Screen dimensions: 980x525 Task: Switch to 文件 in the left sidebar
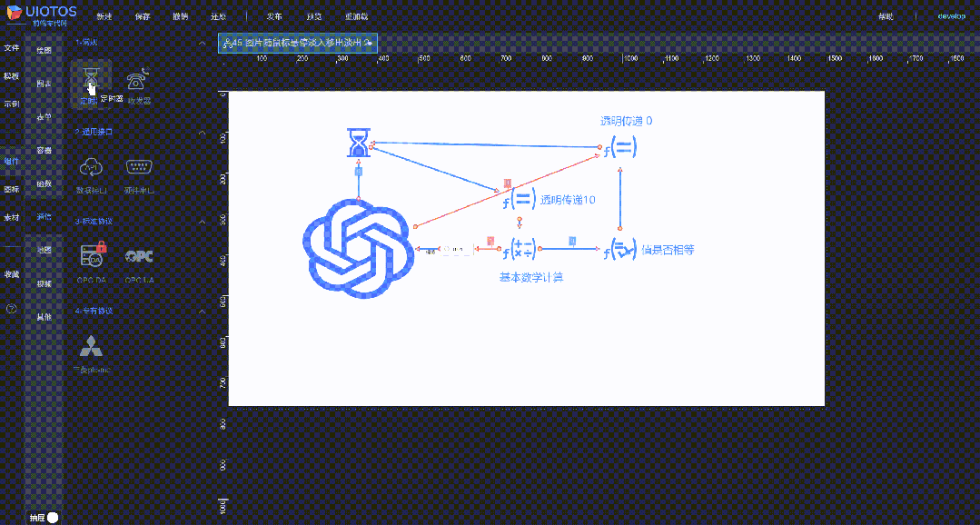[x=11, y=48]
